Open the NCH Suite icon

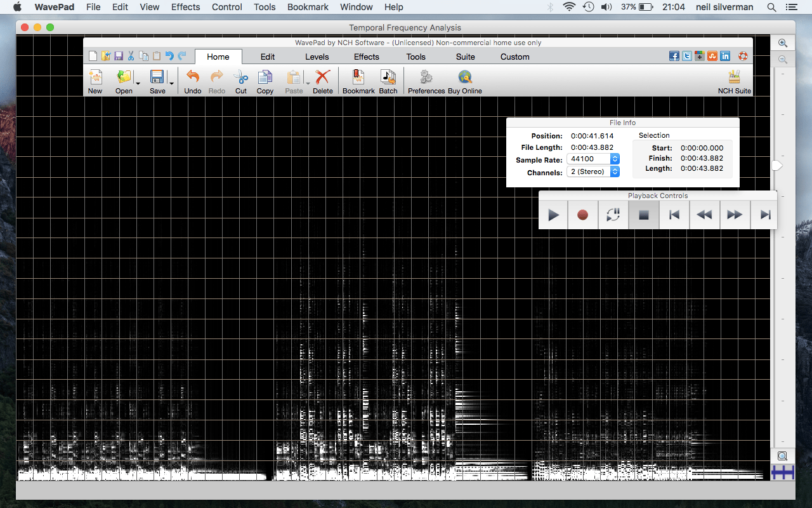click(x=734, y=78)
